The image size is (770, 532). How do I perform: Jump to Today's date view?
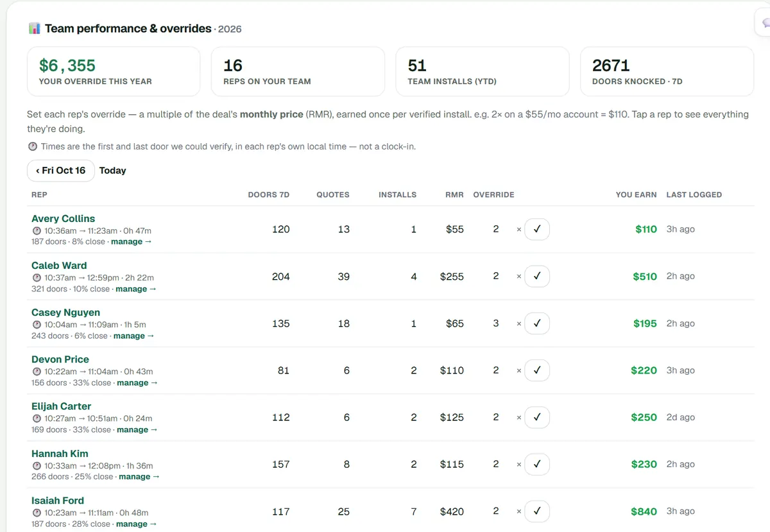click(113, 171)
